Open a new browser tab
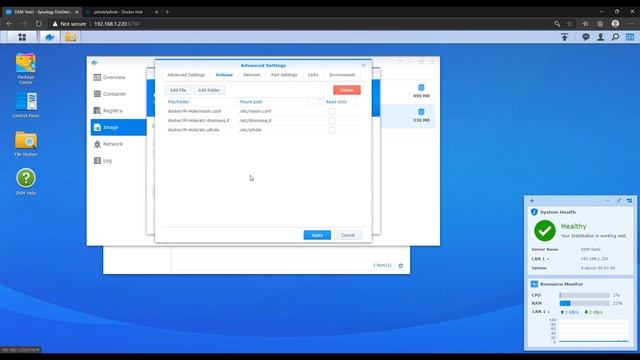 (167, 12)
